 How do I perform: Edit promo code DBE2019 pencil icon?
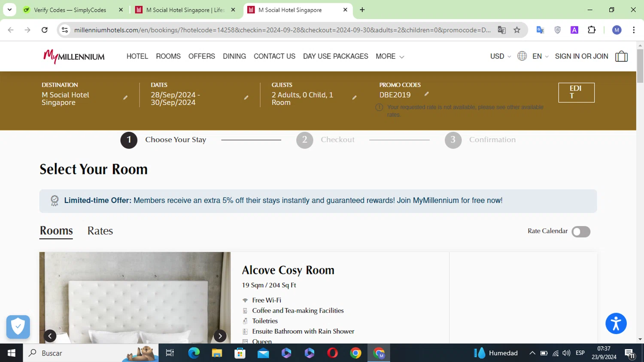pyautogui.click(x=426, y=94)
